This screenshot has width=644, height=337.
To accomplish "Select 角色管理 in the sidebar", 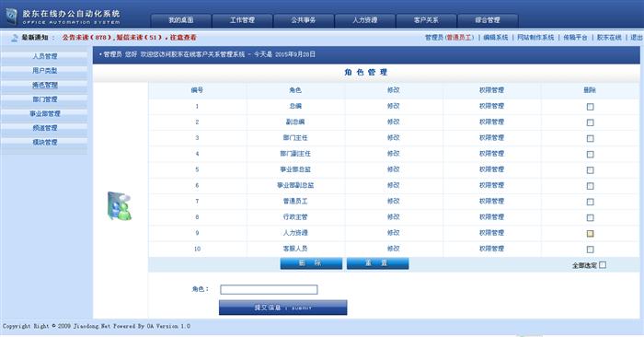I will 45,85.
